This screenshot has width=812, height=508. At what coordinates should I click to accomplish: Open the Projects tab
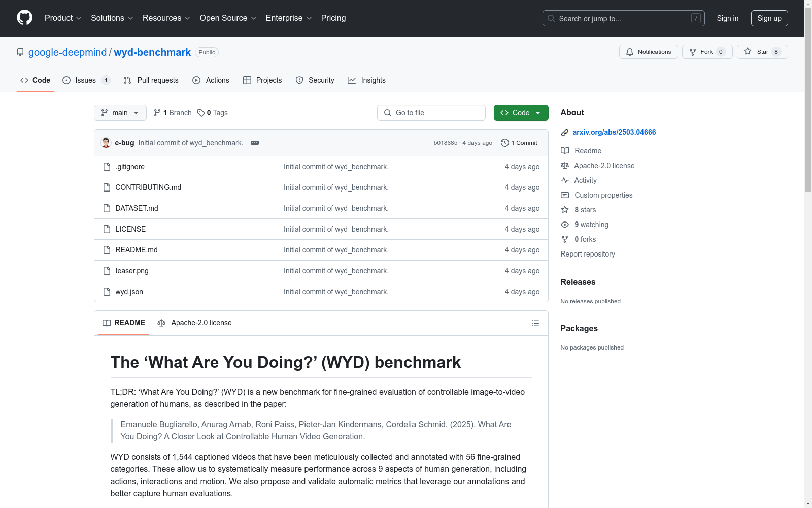pyautogui.click(x=262, y=80)
